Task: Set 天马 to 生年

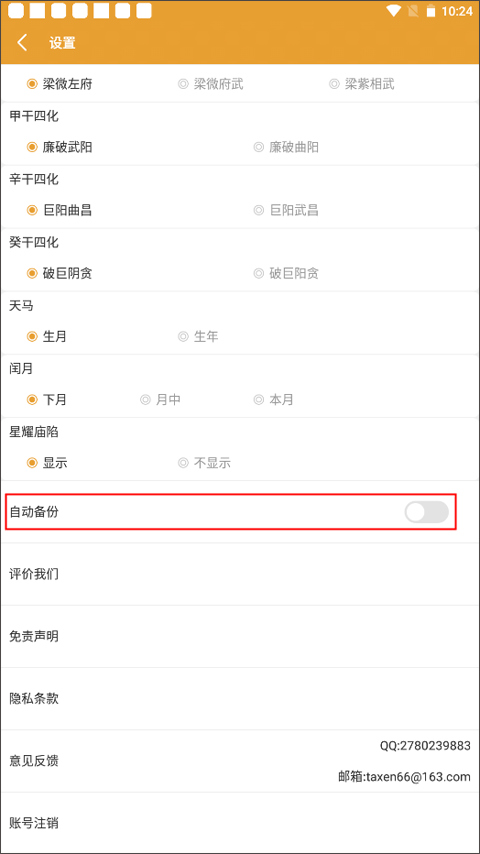Action: pyautogui.click(x=198, y=337)
